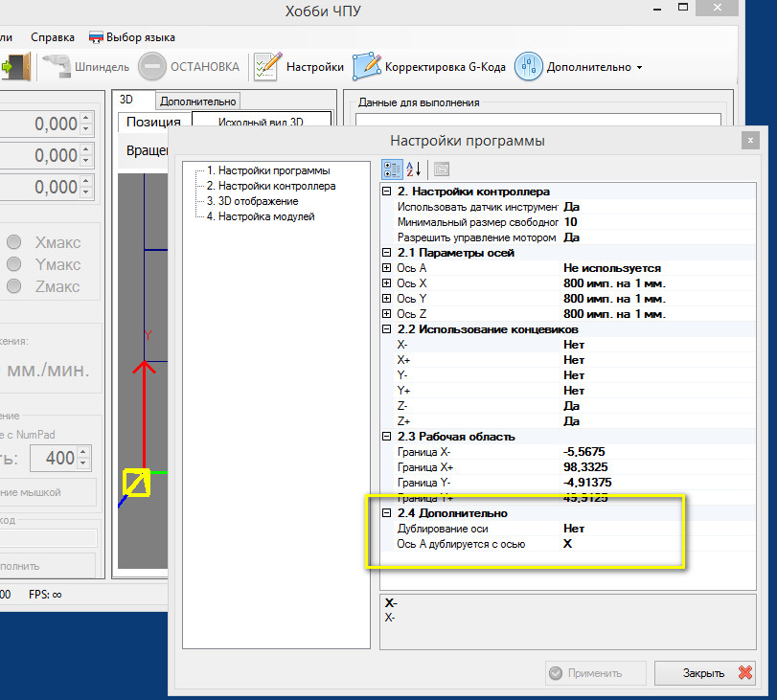
Task: Click the Данные для выполнения input field
Action: 538,120
